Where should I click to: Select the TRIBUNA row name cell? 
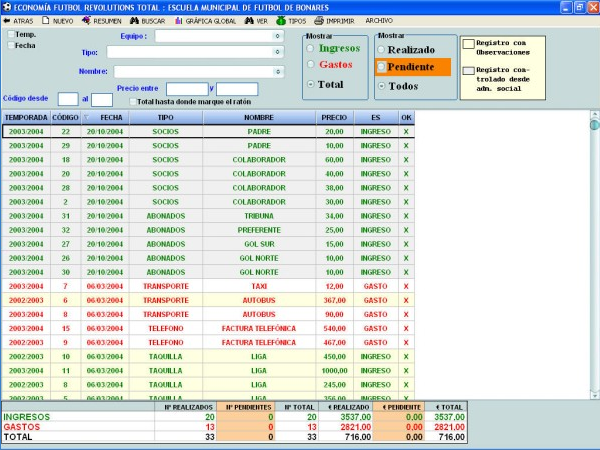point(259,216)
